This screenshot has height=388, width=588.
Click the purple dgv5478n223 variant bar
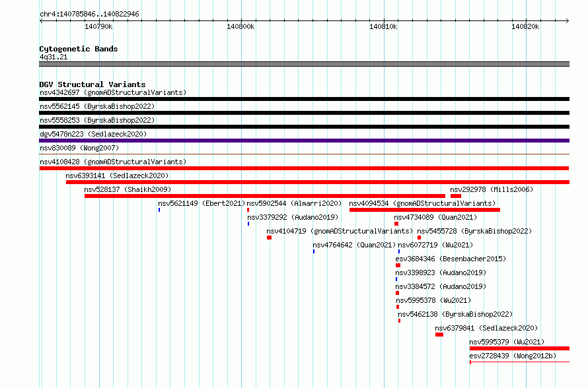tap(304, 141)
